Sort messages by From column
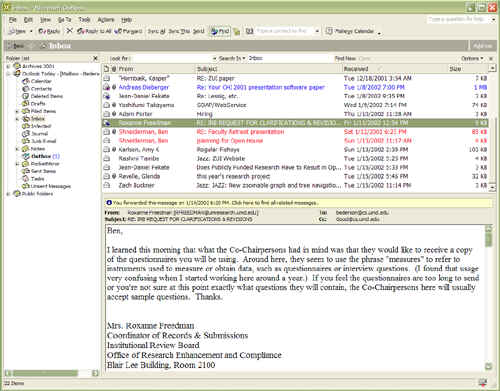Viewport: 500px width, 391px height. pyautogui.click(x=156, y=69)
